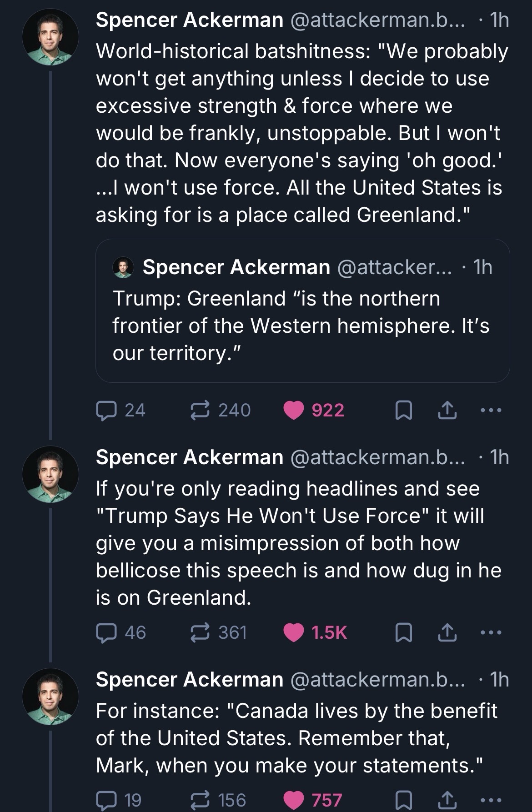Open more options on second post
Screen dimensions: 532x812
pyautogui.click(x=491, y=632)
